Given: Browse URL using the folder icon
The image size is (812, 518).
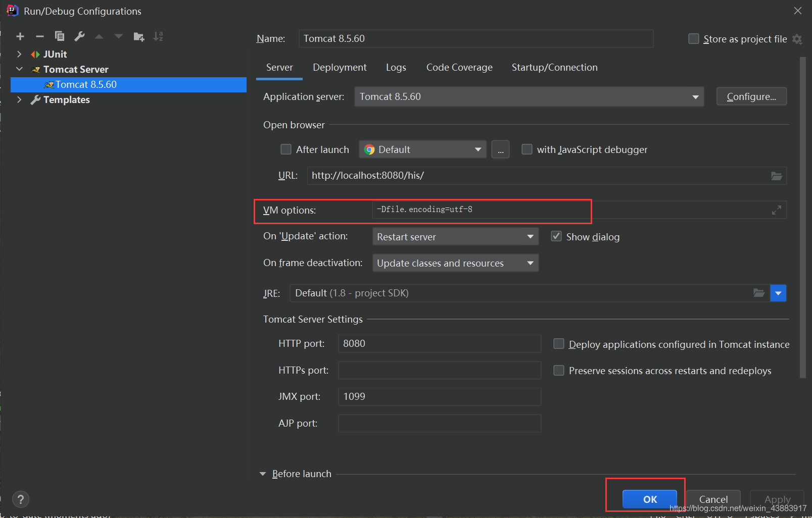Looking at the screenshot, I should point(777,176).
